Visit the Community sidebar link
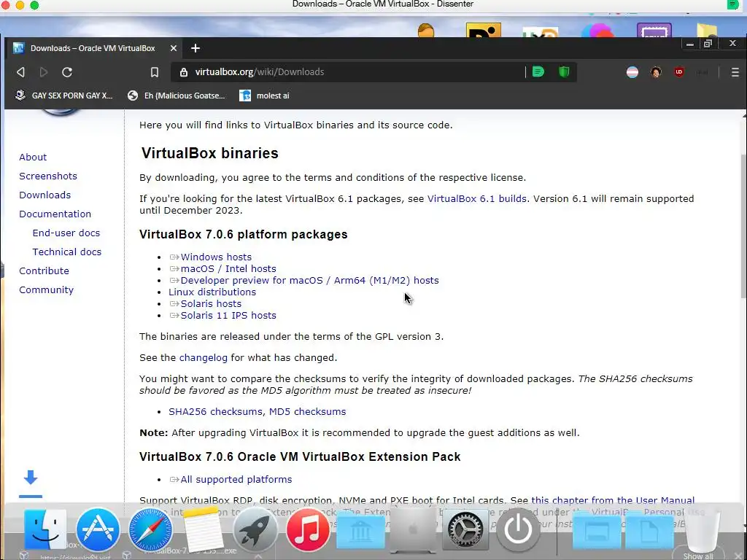 [46, 290]
